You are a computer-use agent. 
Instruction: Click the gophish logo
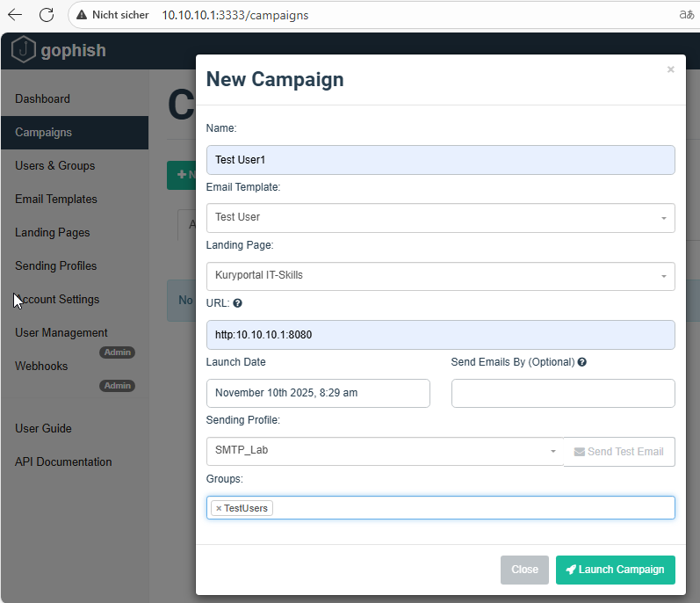pos(59,49)
